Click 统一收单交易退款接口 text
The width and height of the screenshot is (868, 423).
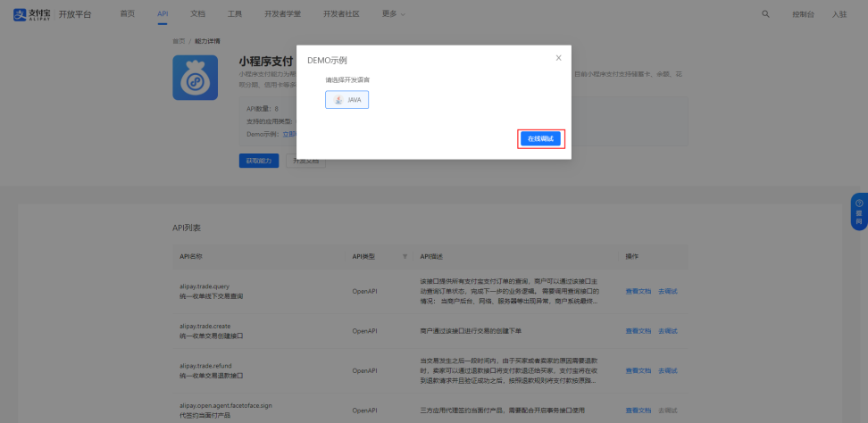tap(212, 376)
